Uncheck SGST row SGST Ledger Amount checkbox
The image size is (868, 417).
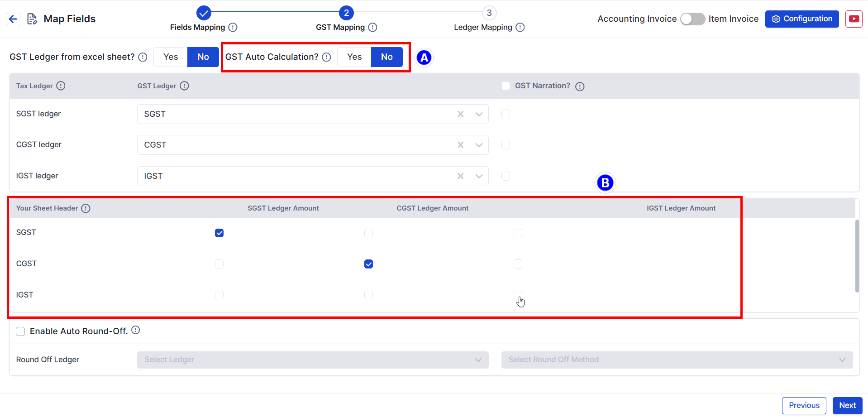pyautogui.click(x=219, y=233)
